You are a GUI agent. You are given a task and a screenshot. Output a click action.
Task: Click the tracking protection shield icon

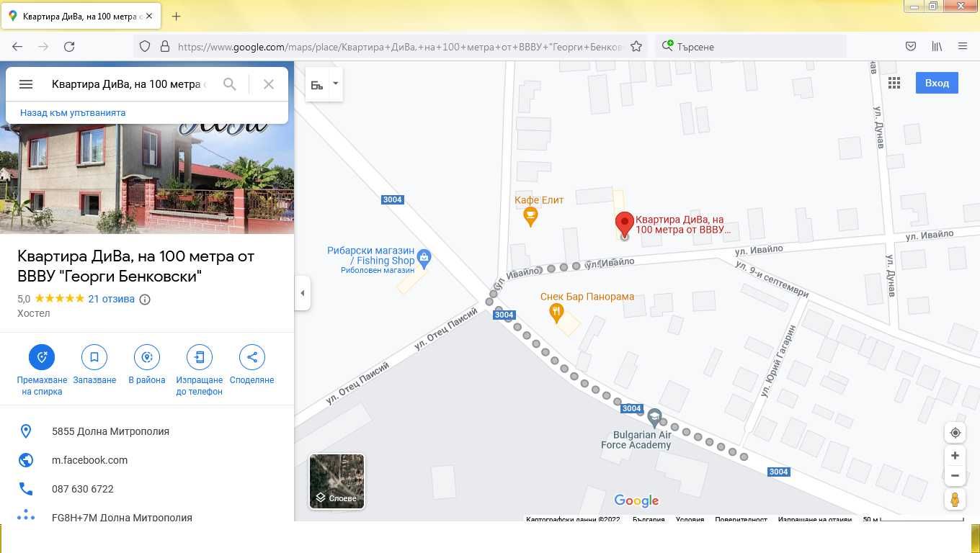tap(145, 46)
